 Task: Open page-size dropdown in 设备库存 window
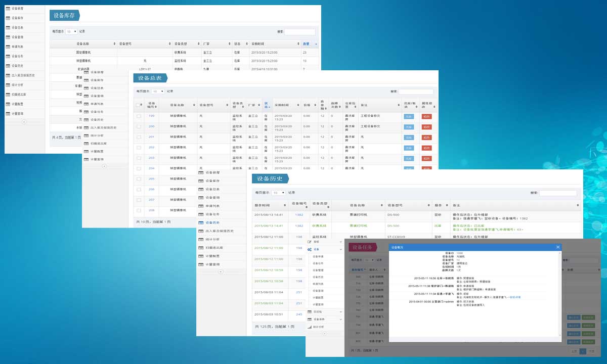[x=71, y=31]
